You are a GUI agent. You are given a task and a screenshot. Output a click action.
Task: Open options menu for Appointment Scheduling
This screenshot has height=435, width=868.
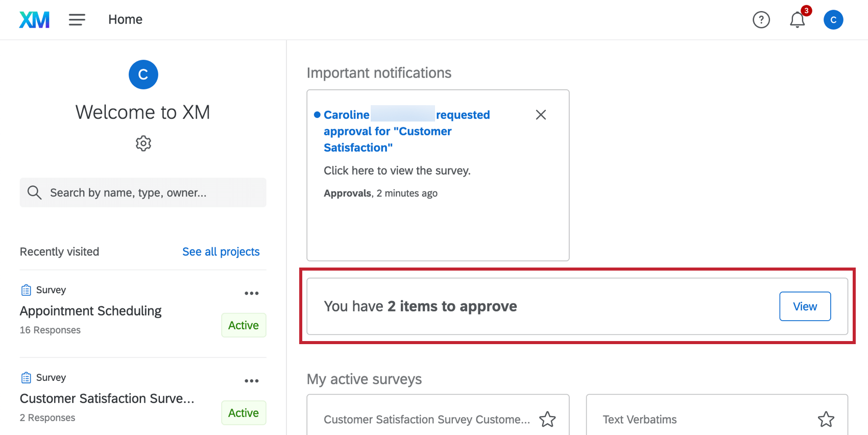(x=251, y=293)
